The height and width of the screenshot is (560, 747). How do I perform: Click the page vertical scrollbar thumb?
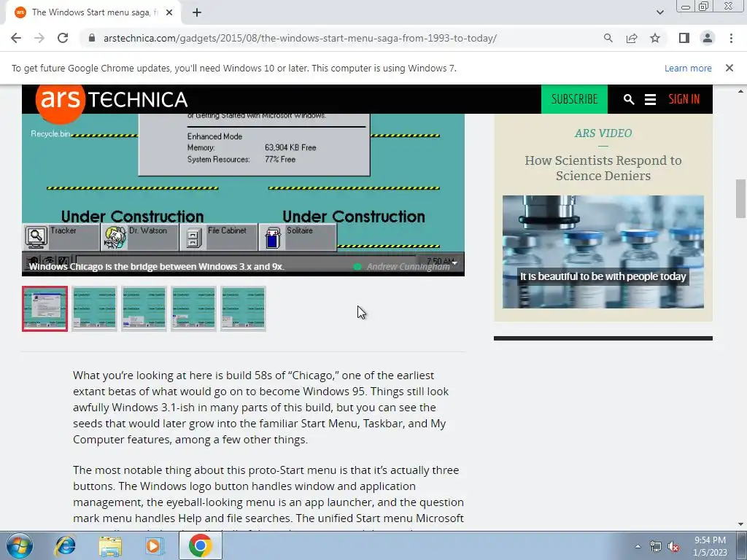740,198
